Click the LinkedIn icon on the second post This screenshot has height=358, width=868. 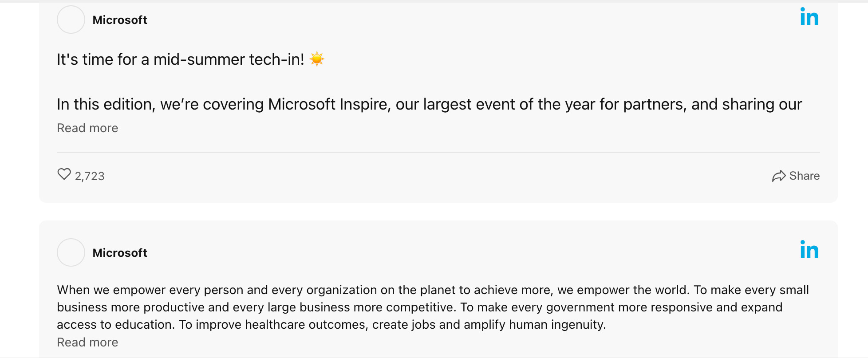(x=809, y=250)
